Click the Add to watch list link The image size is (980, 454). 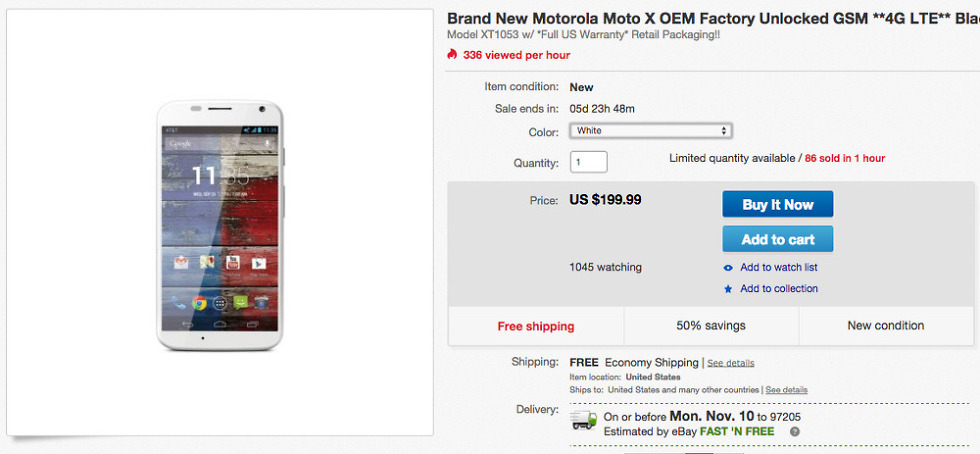coord(778,268)
